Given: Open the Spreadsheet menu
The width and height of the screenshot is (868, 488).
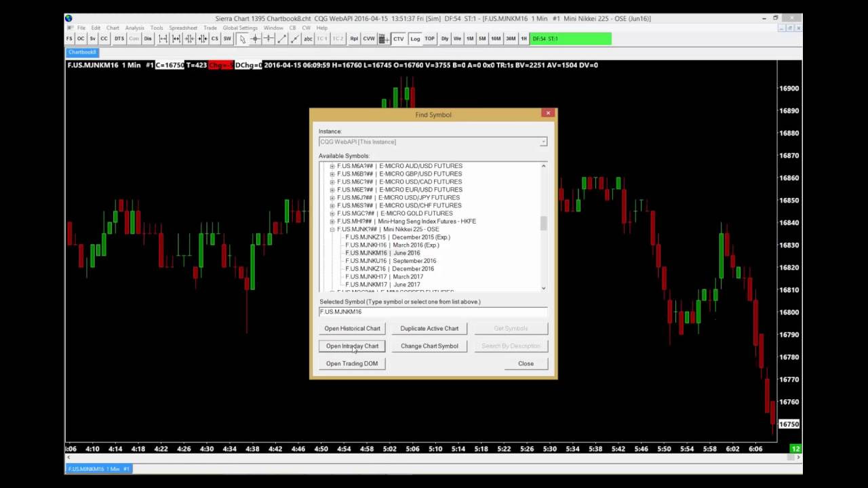Looking at the screenshot, I should (x=183, y=28).
